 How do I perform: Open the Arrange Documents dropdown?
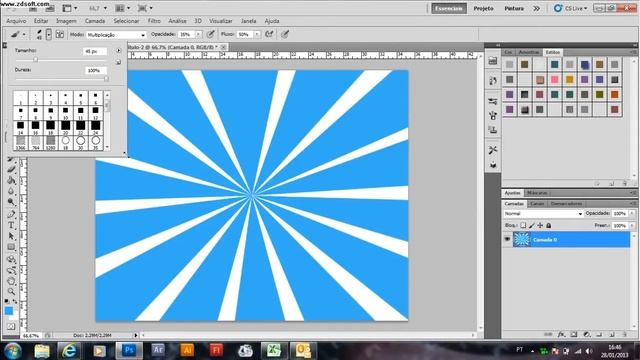coord(123,8)
